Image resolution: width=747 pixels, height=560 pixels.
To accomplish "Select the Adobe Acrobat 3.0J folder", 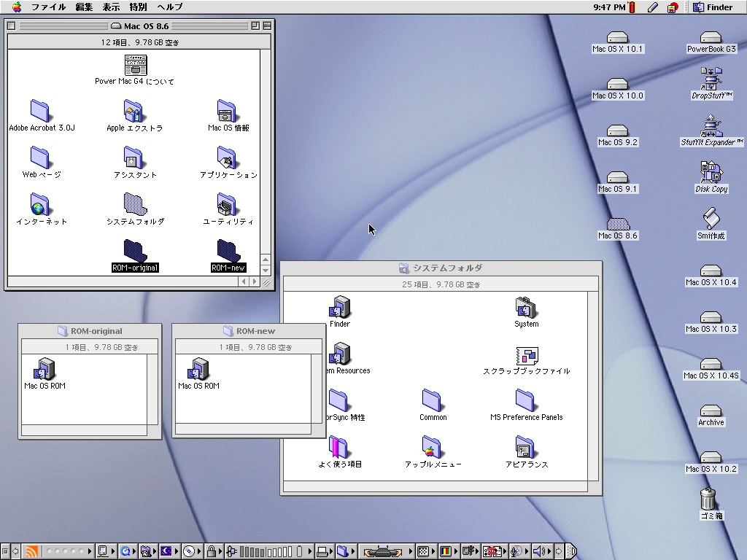I will click(41, 111).
